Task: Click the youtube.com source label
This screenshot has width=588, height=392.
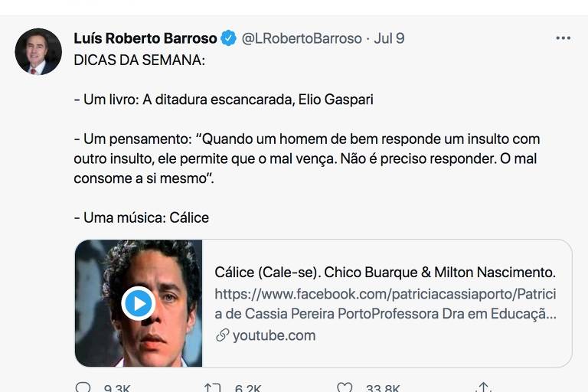Action: point(273,335)
